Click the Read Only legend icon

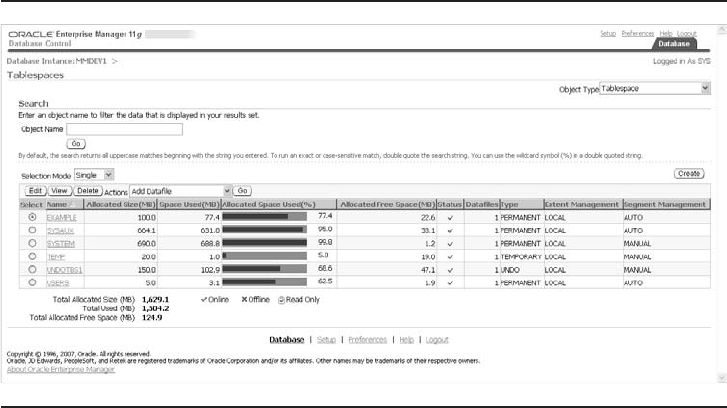(281, 300)
